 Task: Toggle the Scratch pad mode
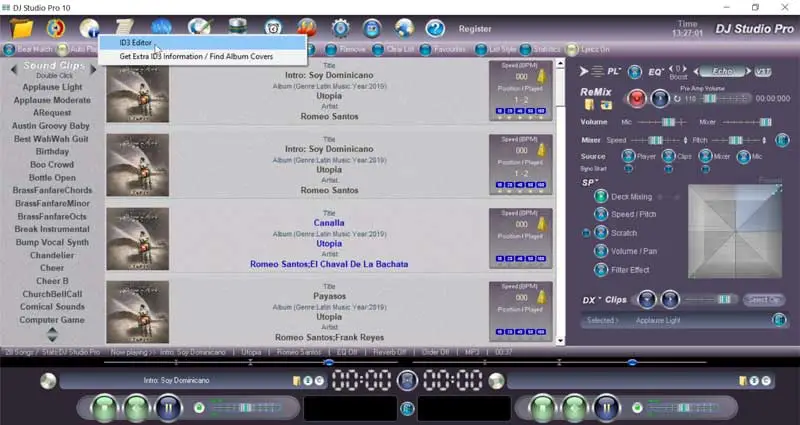click(601, 233)
